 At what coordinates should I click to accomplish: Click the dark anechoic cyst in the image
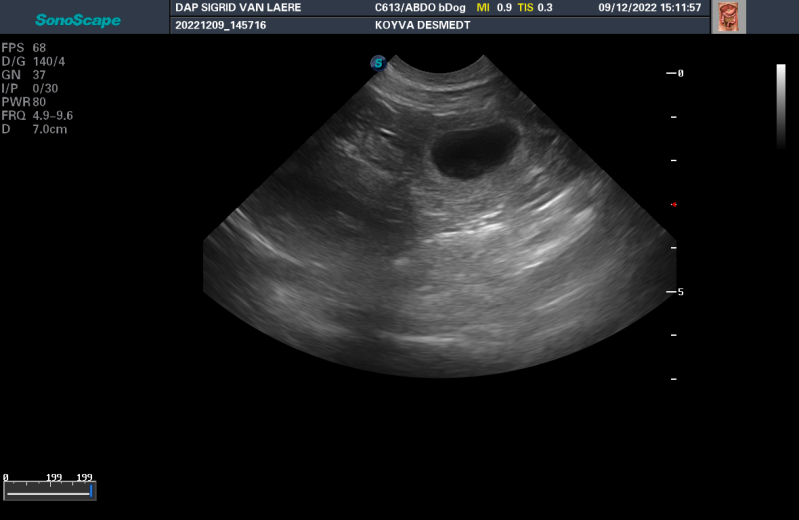[x=473, y=151]
